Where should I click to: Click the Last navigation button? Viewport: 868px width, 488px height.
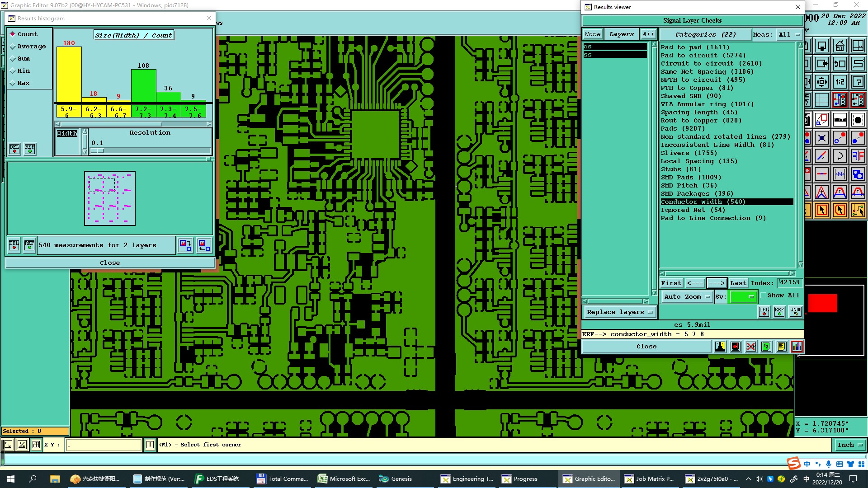[x=738, y=283]
